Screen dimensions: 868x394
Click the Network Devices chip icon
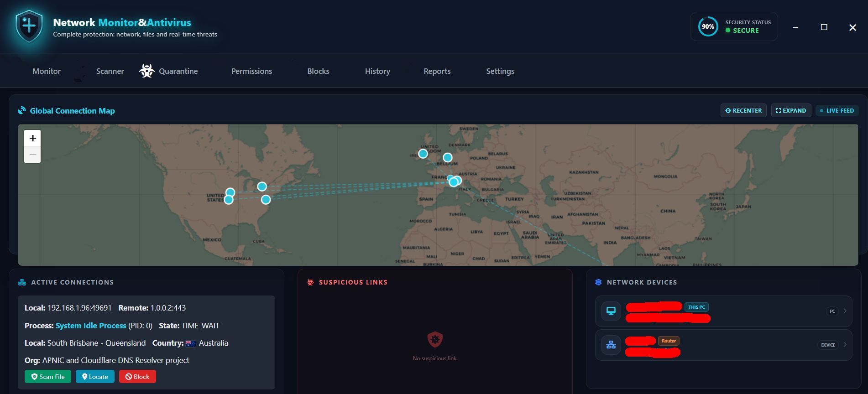(x=598, y=282)
